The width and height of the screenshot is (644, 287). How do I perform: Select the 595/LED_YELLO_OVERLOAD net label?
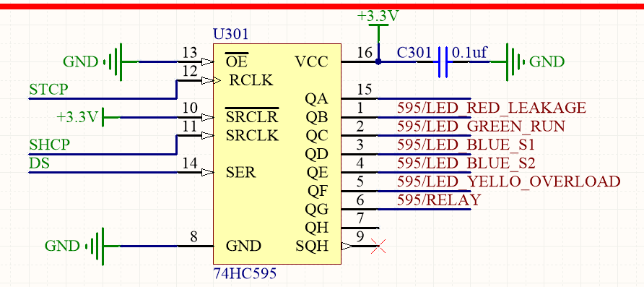click(x=508, y=181)
